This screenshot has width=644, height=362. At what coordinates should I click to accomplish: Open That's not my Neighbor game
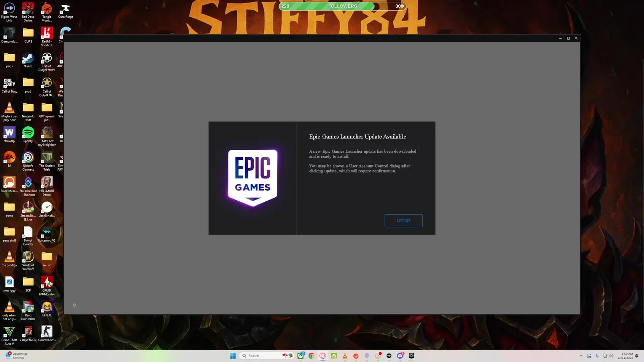(x=47, y=136)
